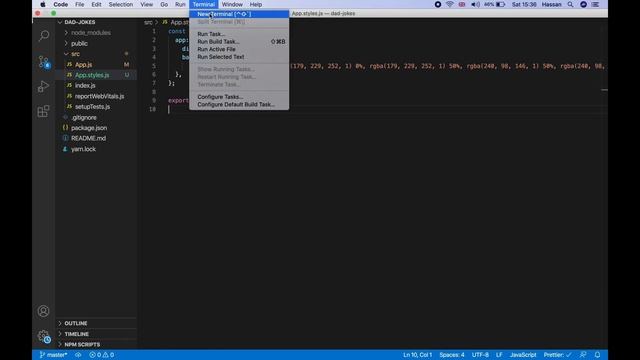Collapse the DAD-JOKES explorer section
Screen dimensions: 640x360
[x=96, y=22]
